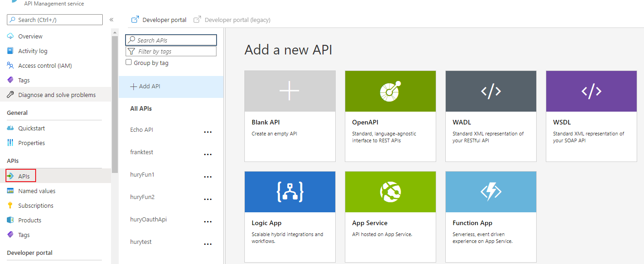Choose the WADL code icon tile

[491, 91]
